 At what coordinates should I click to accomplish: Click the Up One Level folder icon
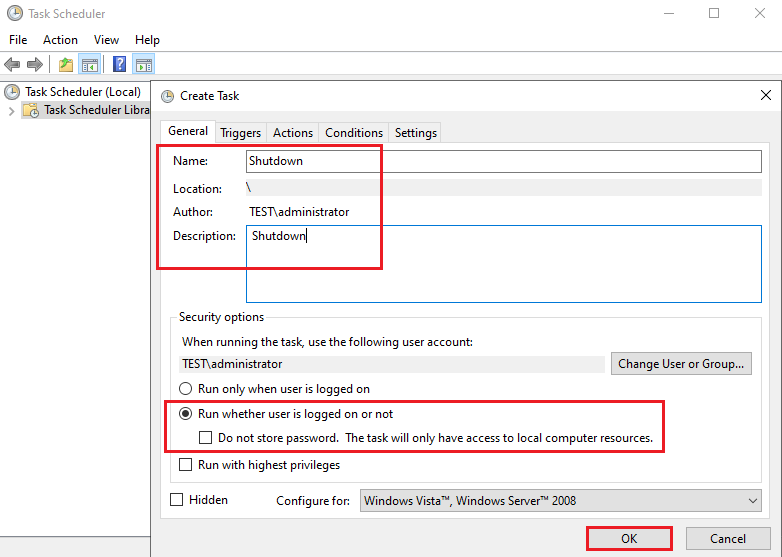click(66, 65)
